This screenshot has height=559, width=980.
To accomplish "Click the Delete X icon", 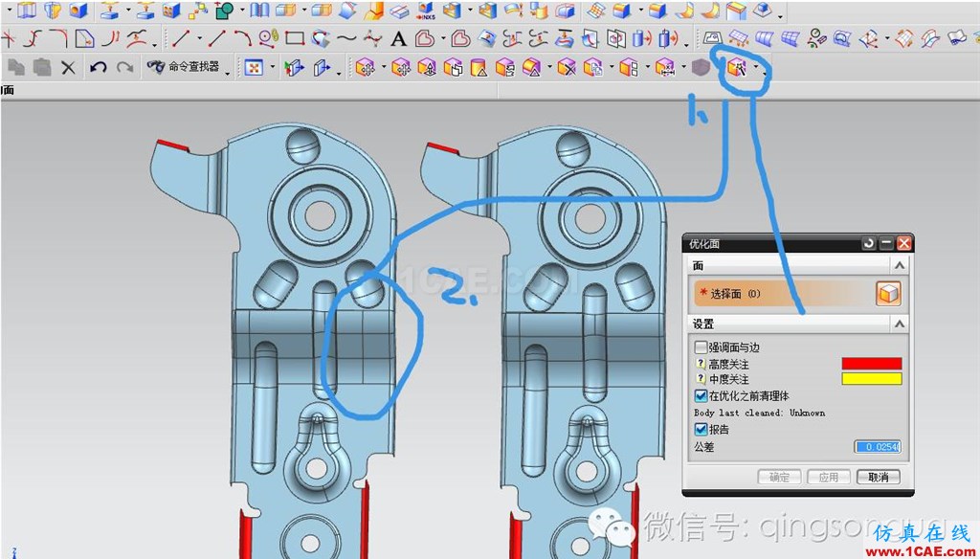I will click(68, 67).
